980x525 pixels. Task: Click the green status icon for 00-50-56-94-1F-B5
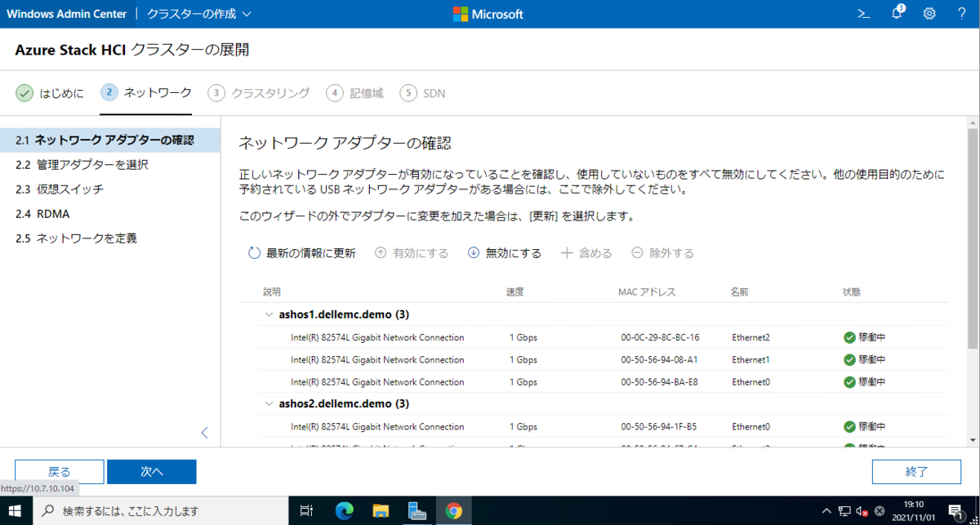[x=849, y=426]
